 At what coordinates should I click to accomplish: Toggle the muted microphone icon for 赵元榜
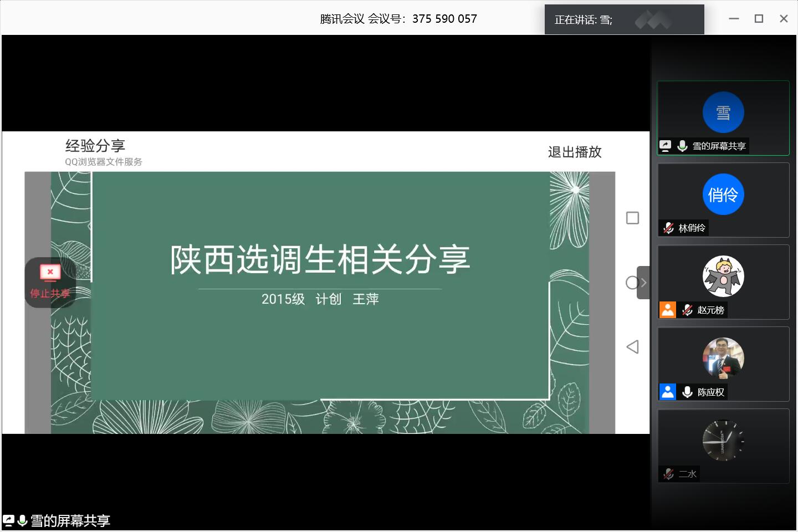point(687,310)
